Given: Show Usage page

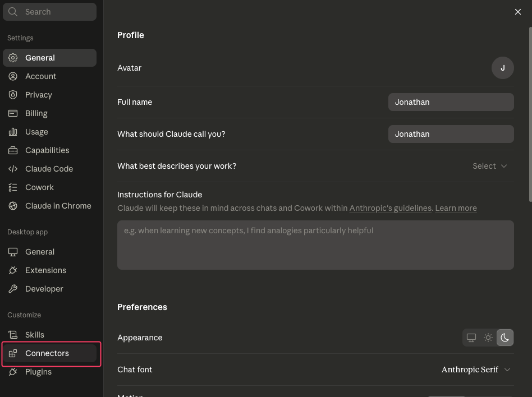Looking at the screenshot, I should pos(49,132).
